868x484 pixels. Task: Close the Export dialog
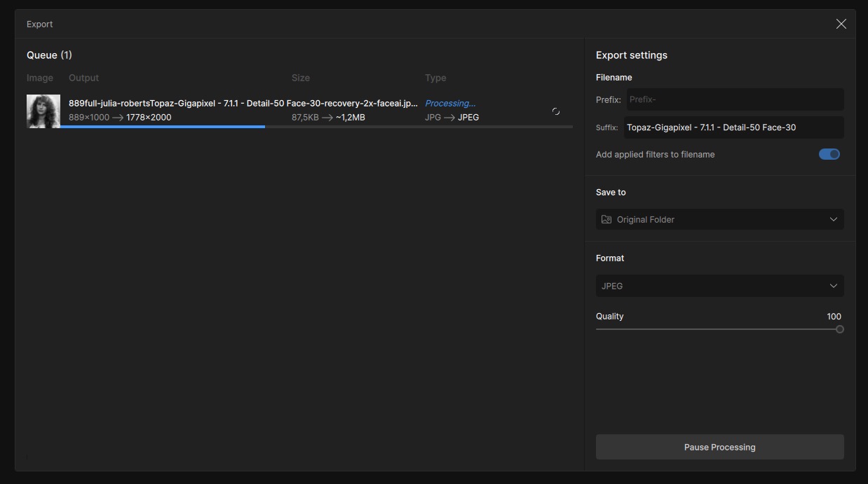point(841,24)
